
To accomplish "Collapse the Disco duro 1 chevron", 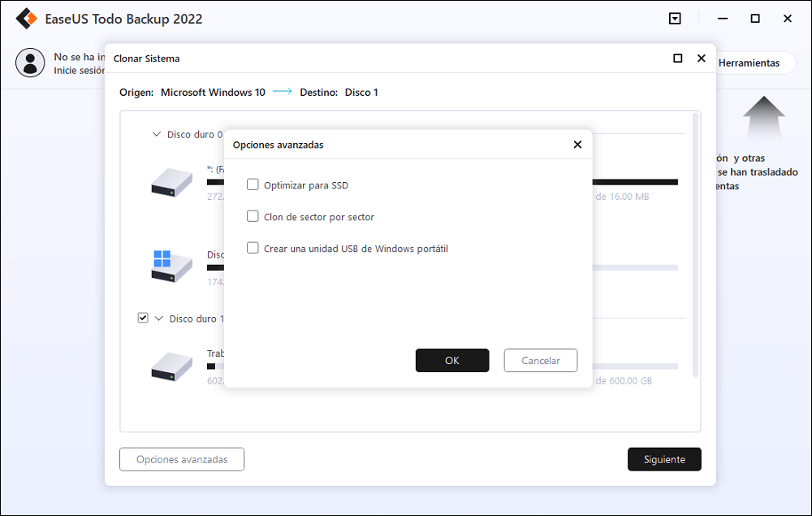I will (159, 318).
